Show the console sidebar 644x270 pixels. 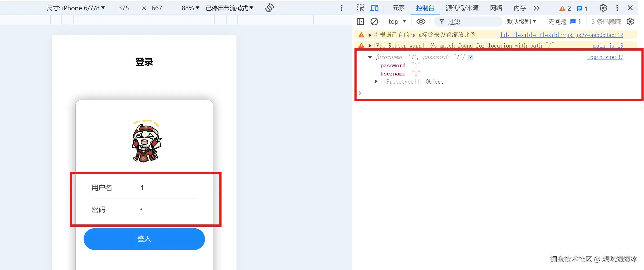[360, 22]
